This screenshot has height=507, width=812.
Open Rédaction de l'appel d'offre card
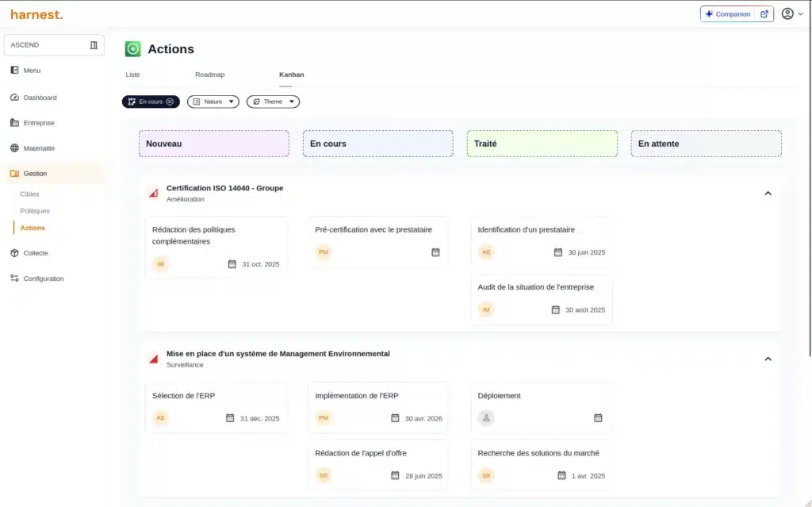(x=378, y=465)
